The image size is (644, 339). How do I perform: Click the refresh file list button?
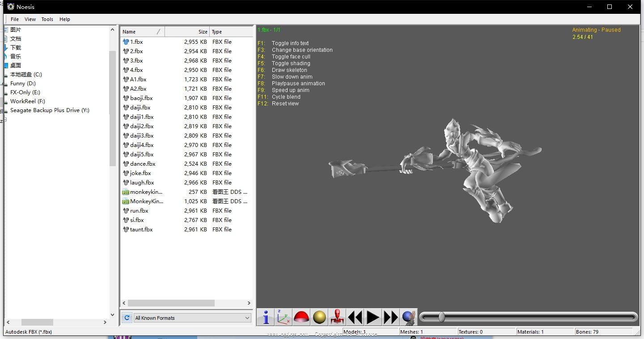(127, 318)
